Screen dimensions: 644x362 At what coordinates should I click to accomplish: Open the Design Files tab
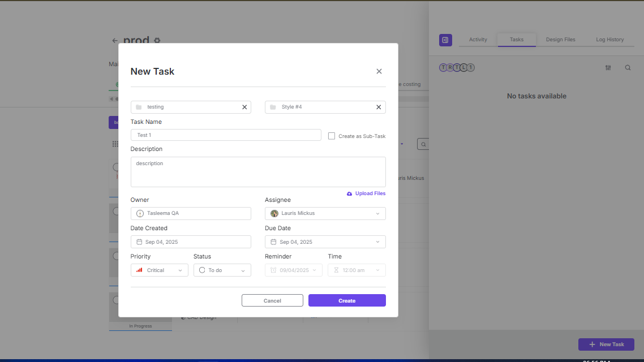(x=560, y=40)
